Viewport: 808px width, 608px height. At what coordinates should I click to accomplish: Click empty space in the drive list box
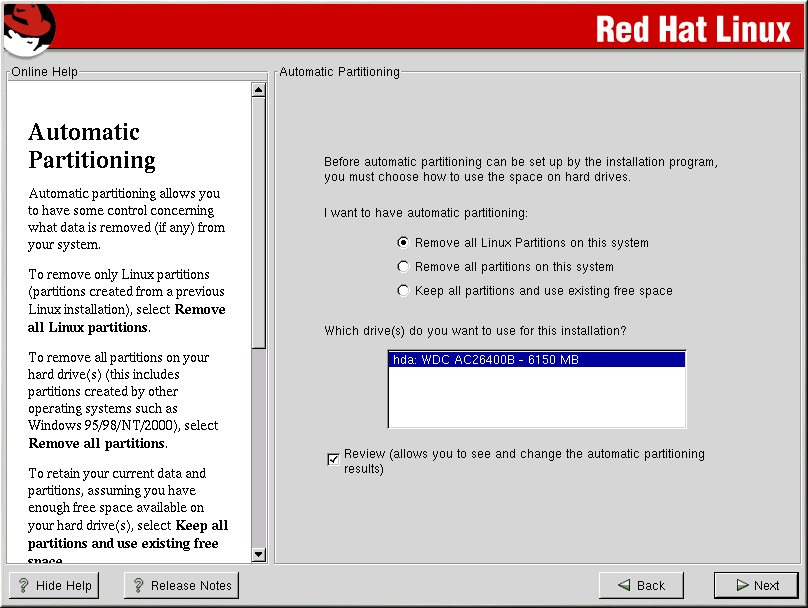point(536,400)
